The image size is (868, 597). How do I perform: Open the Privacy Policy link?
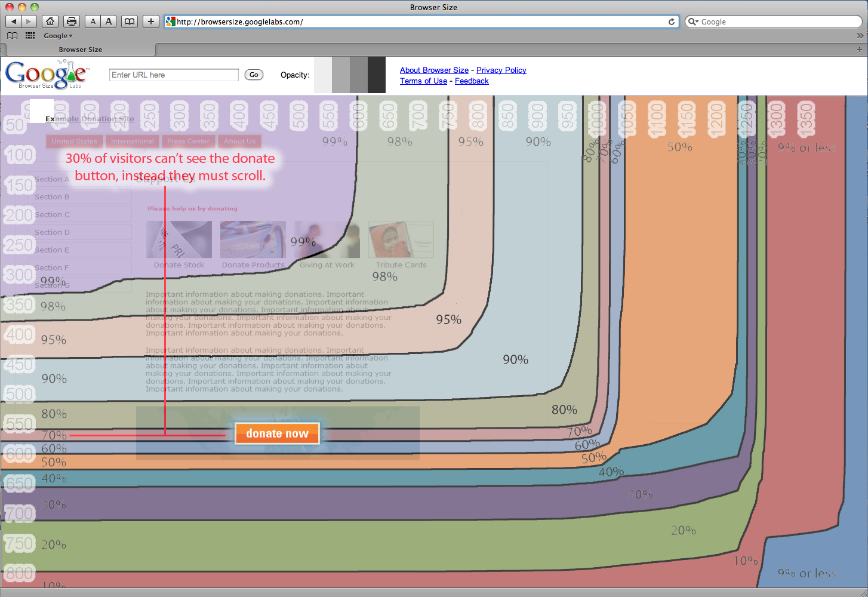click(501, 70)
